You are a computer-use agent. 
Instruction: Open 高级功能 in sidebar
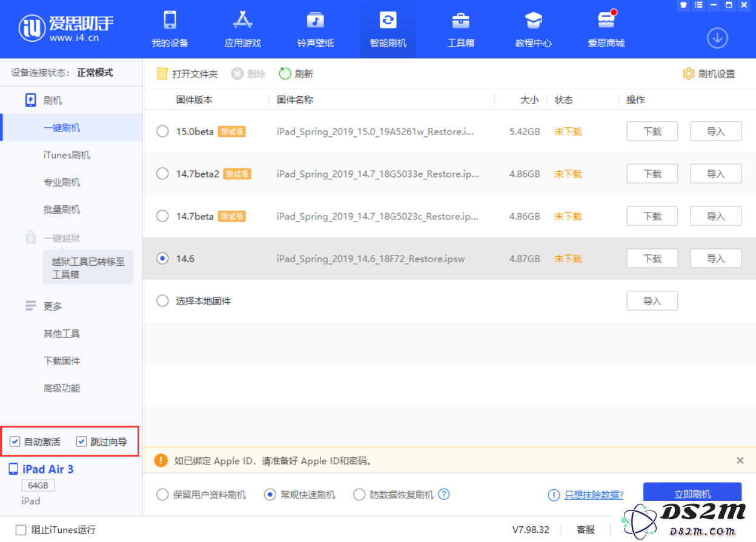[x=62, y=388]
